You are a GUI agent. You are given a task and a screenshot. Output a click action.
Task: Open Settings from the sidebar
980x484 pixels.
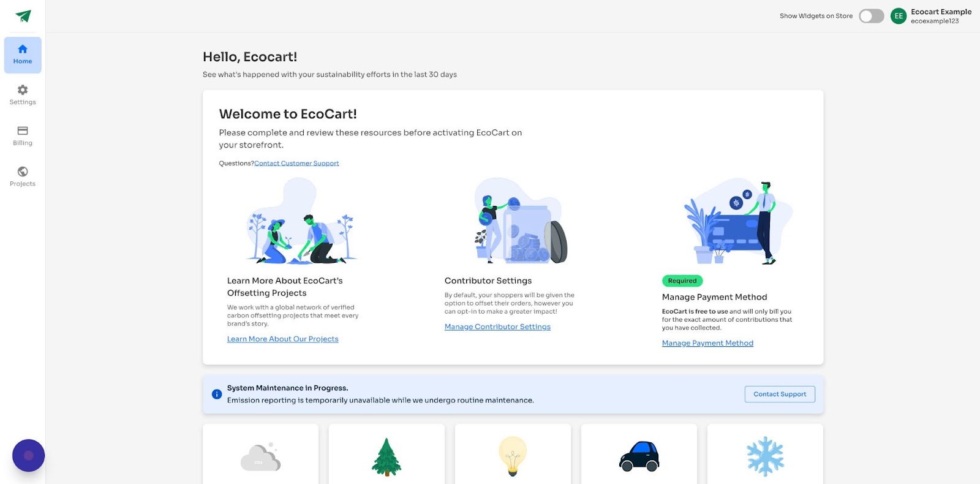(x=23, y=95)
